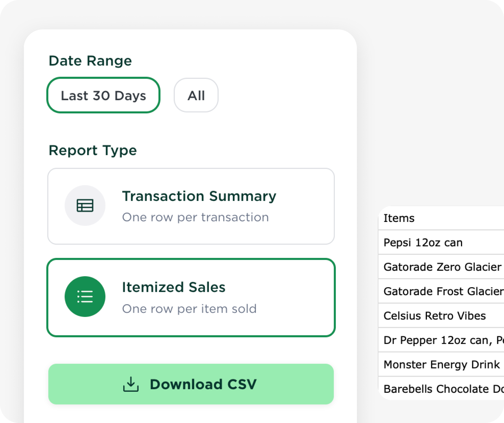Select the All date range option
This screenshot has width=504, height=423.
tap(196, 95)
